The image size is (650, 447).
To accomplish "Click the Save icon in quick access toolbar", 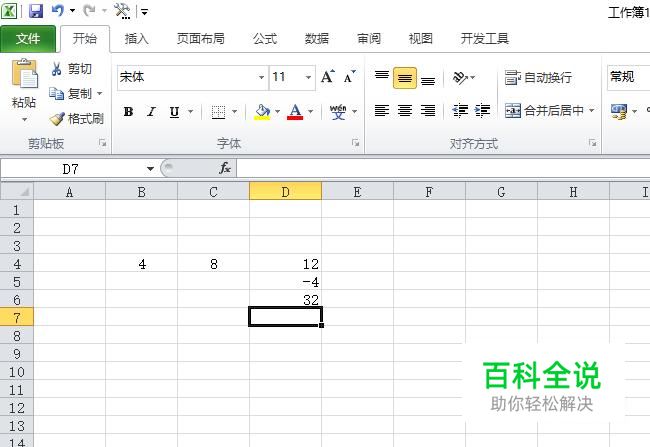I will coord(36,11).
